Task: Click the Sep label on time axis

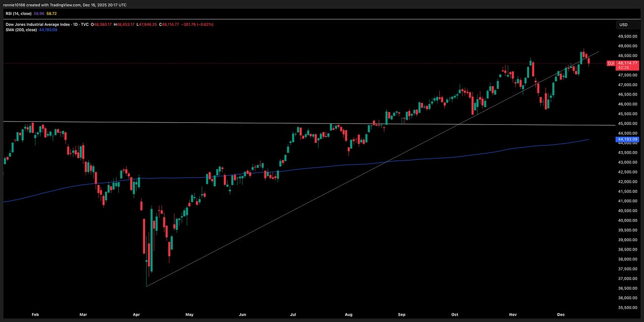Action: [401, 314]
